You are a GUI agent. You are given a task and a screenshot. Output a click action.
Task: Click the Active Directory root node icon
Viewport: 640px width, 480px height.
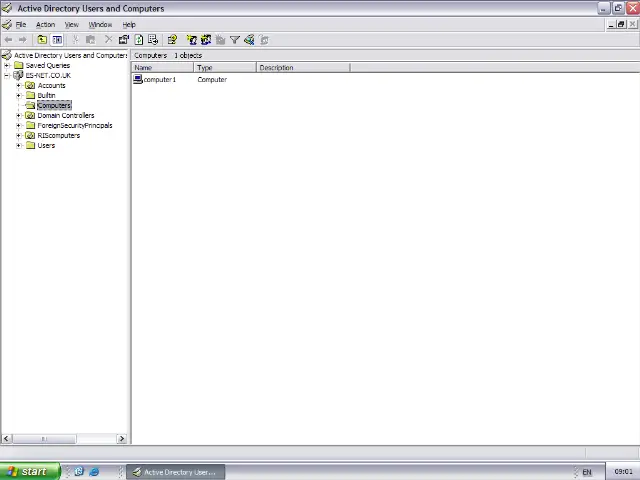7,55
